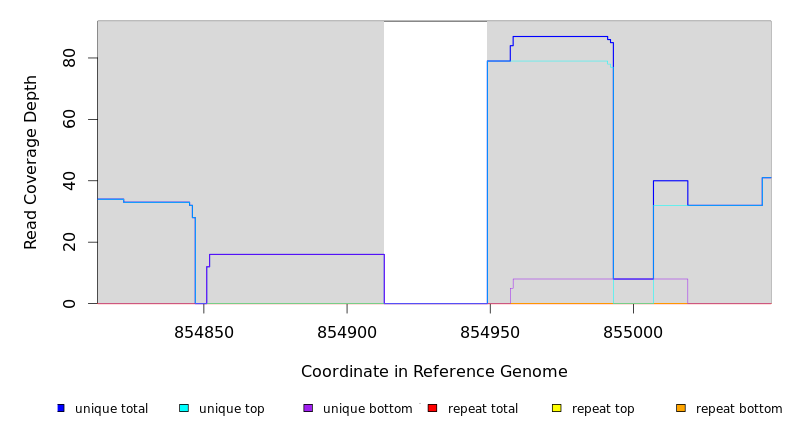792x432 pixels.
Task: Select the 'unique bottom' legend label
Action: coord(367,409)
